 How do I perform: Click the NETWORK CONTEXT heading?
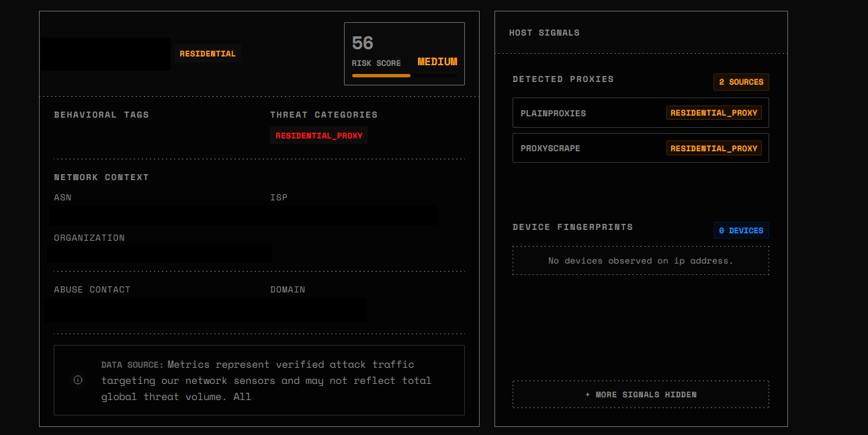click(101, 177)
